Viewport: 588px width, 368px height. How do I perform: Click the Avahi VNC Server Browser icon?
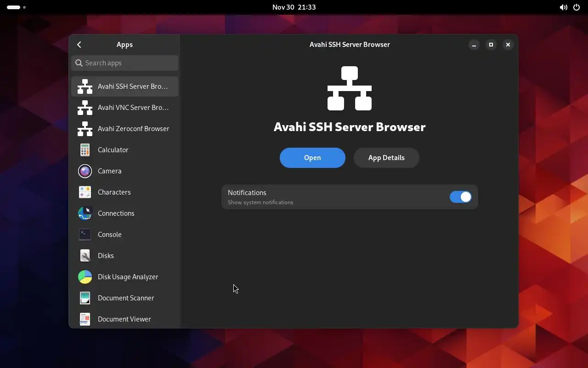coord(85,108)
